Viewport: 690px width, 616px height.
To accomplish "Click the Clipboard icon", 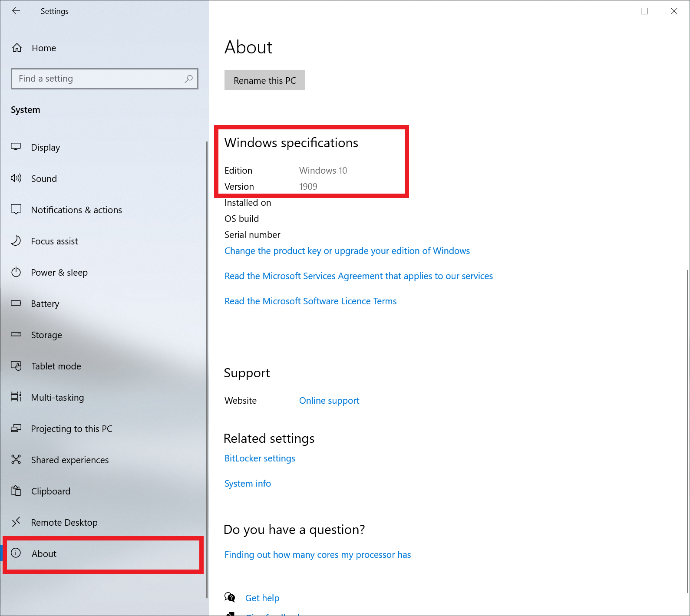I will [16, 491].
